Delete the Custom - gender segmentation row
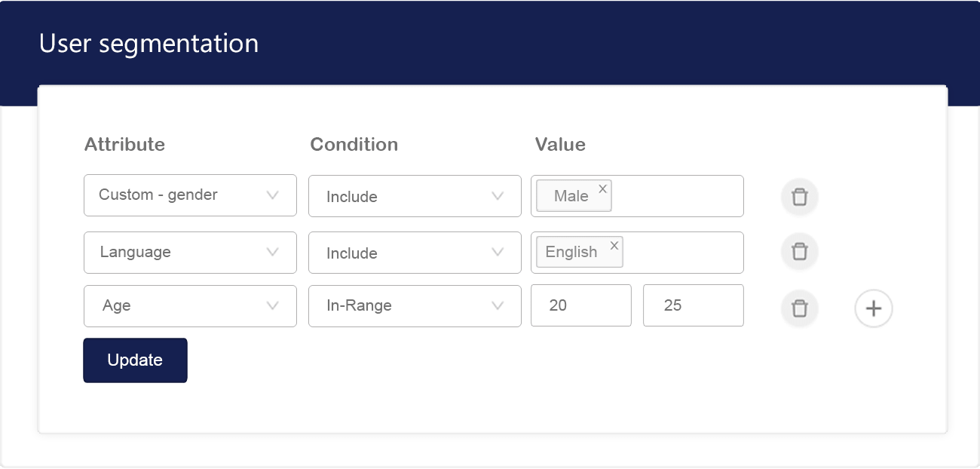980x469 pixels. click(800, 197)
